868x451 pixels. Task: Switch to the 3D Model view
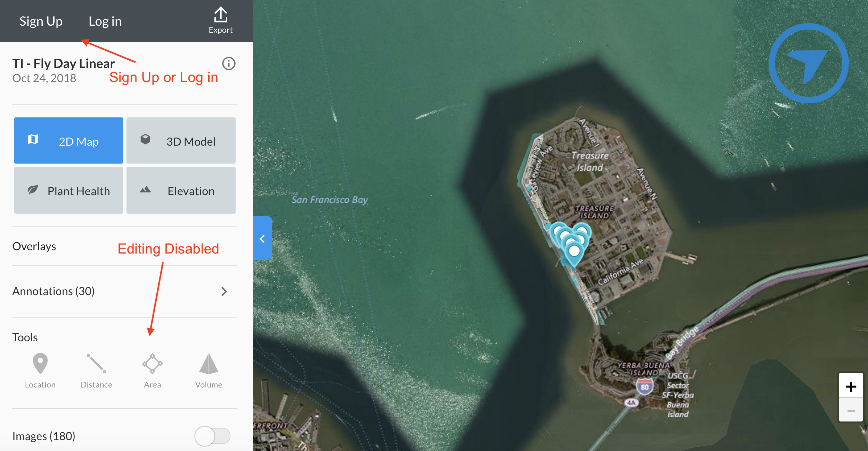pyautogui.click(x=181, y=141)
